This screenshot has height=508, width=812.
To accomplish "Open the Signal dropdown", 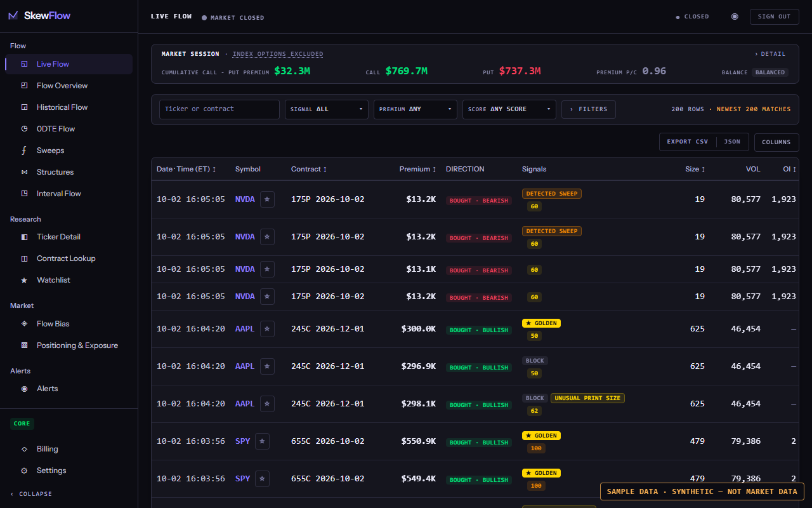I will point(326,109).
